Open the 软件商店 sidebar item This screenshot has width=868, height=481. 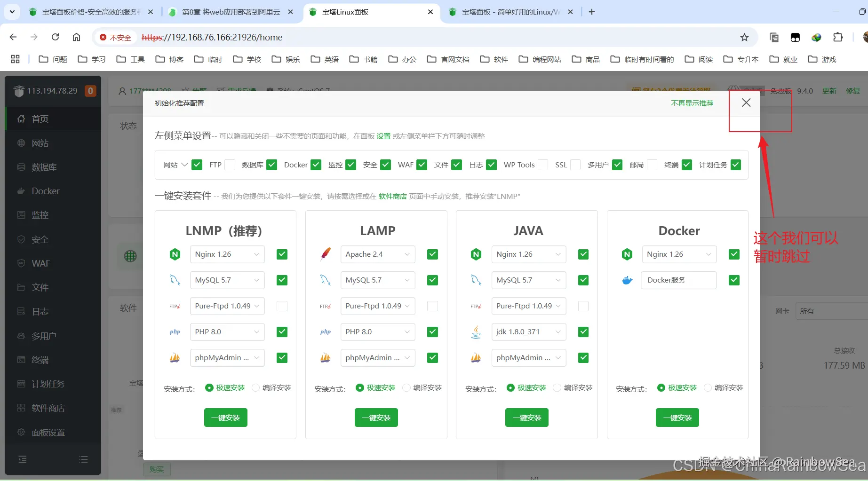[53, 408]
